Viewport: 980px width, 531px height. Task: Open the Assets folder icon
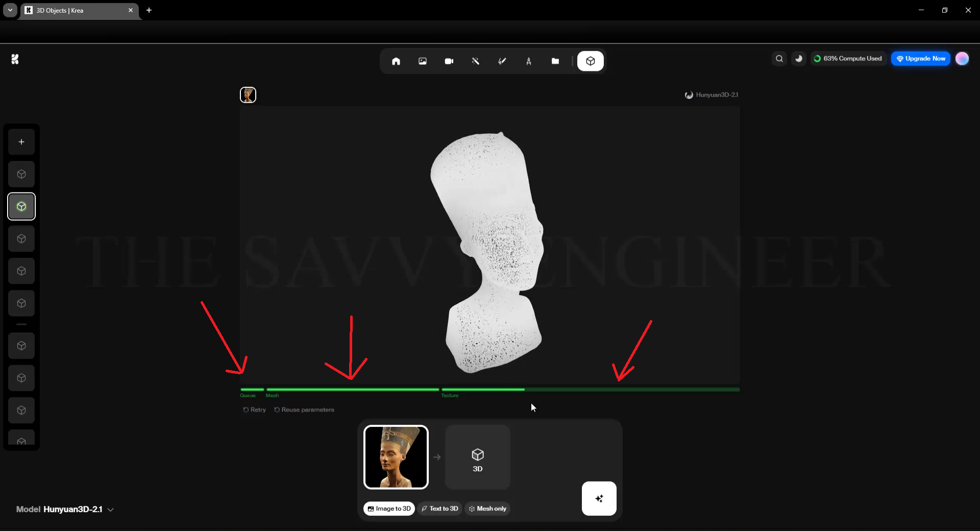coord(555,61)
